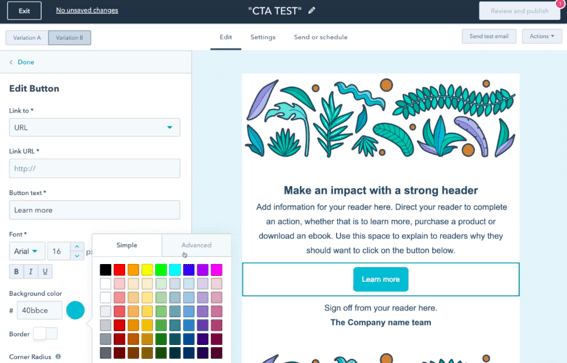Toggle bold formatting for button text
The image size is (567, 363).
16,271
